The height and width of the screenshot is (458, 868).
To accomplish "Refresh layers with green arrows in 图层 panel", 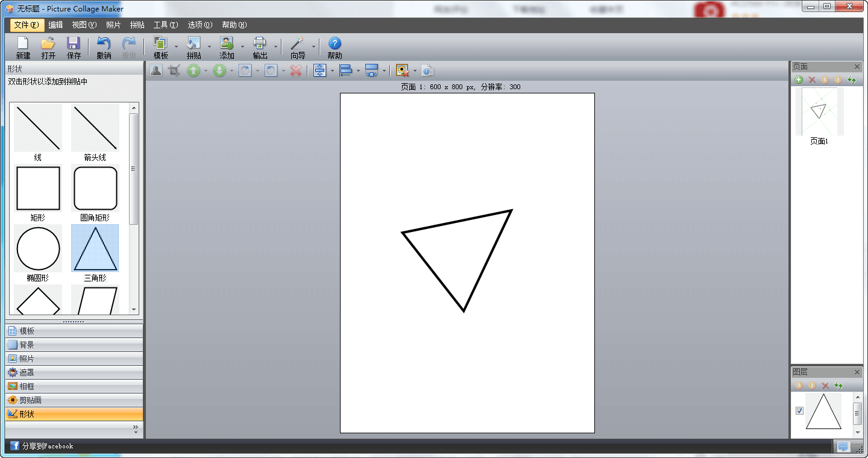I will [x=838, y=386].
